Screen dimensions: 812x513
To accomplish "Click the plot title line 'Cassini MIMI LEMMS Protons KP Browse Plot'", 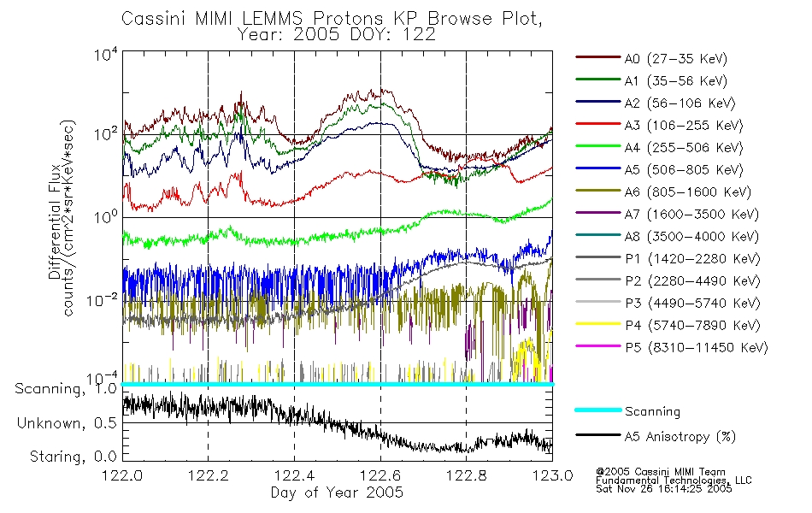I will coord(332,18).
